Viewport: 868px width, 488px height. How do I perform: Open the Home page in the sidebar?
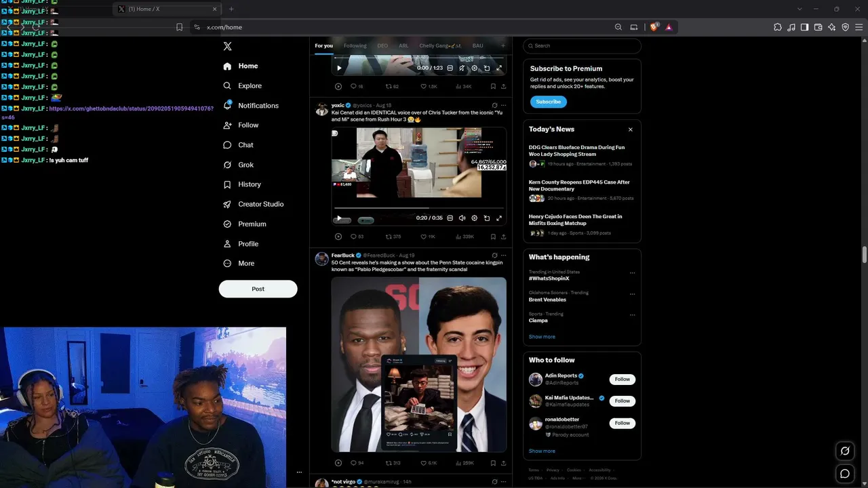241,66
